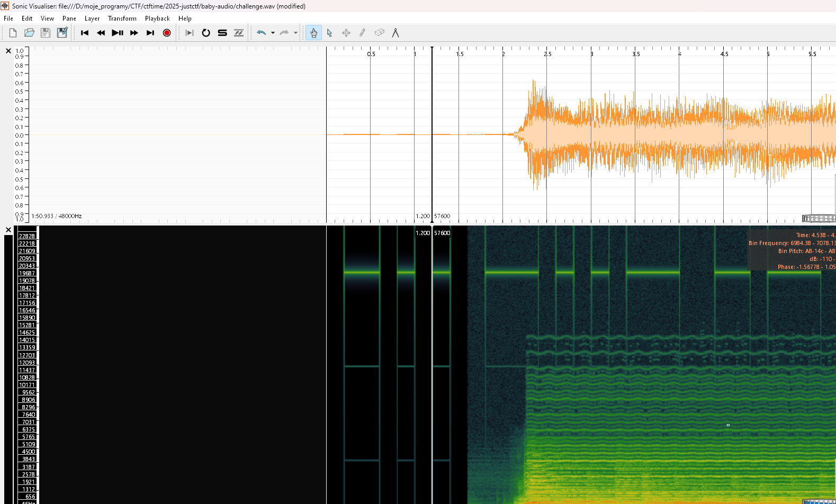836x504 pixels.
Task: Start recording with the red Record button
Action: (167, 33)
